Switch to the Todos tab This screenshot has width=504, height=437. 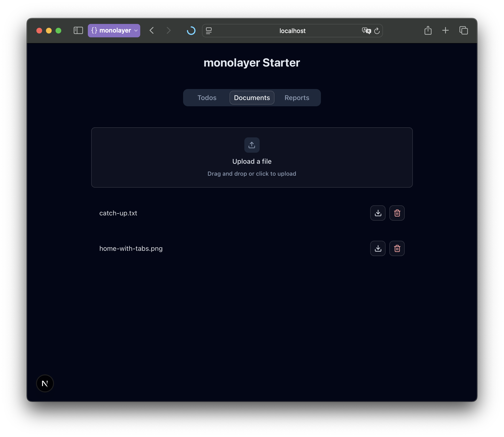[x=207, y=98]
